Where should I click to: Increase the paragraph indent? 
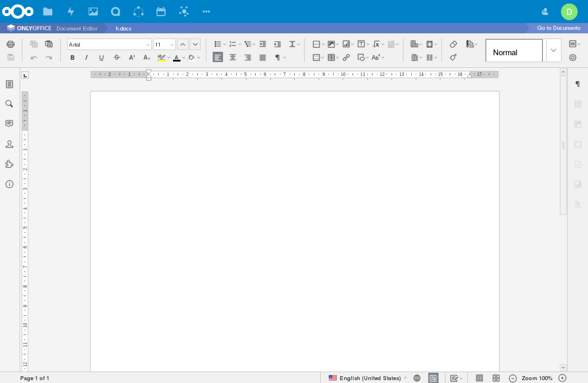click(x=278, y=44)
